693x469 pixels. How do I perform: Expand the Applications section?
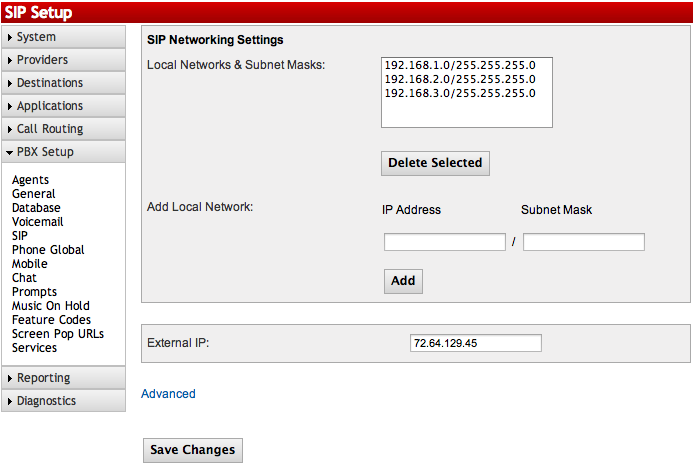(x=63, y=106)
